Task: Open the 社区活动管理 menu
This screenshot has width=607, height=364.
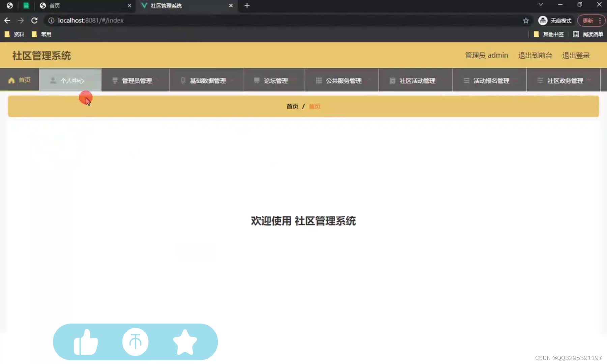Action: 415,80
